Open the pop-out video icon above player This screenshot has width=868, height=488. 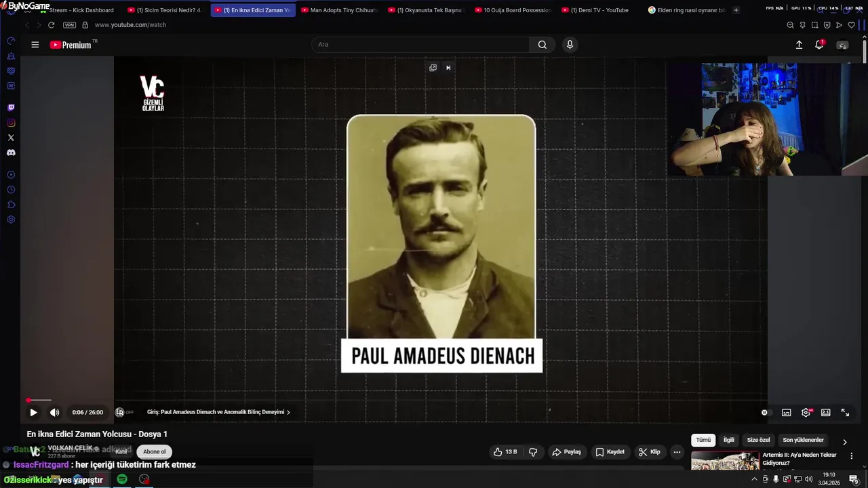click(433, 68)
